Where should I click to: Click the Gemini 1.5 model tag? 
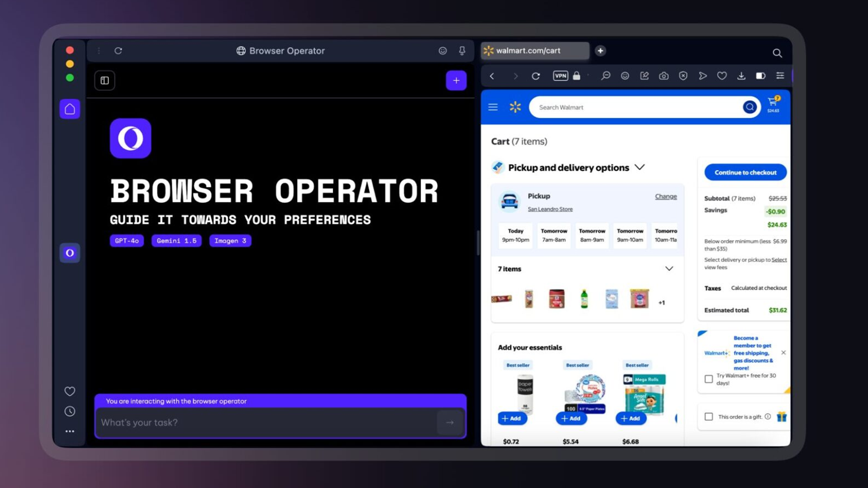point(176,241)
